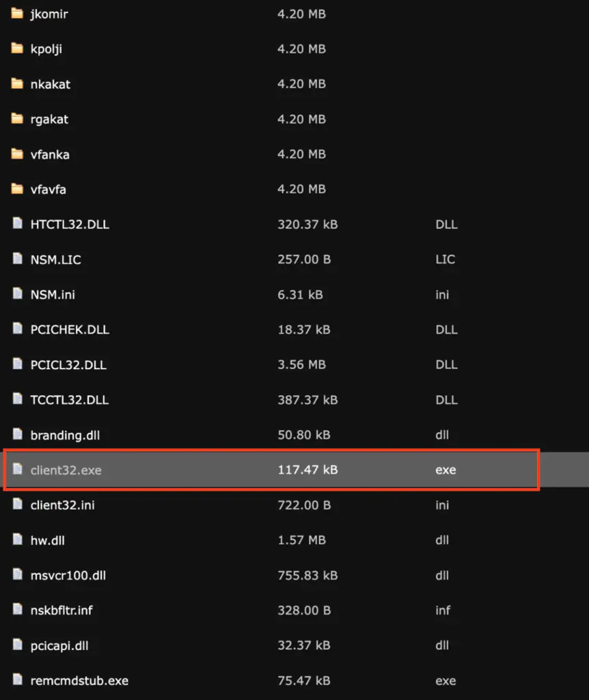
Task: Click the jkomir folder icon
Action: click(18, 14)
